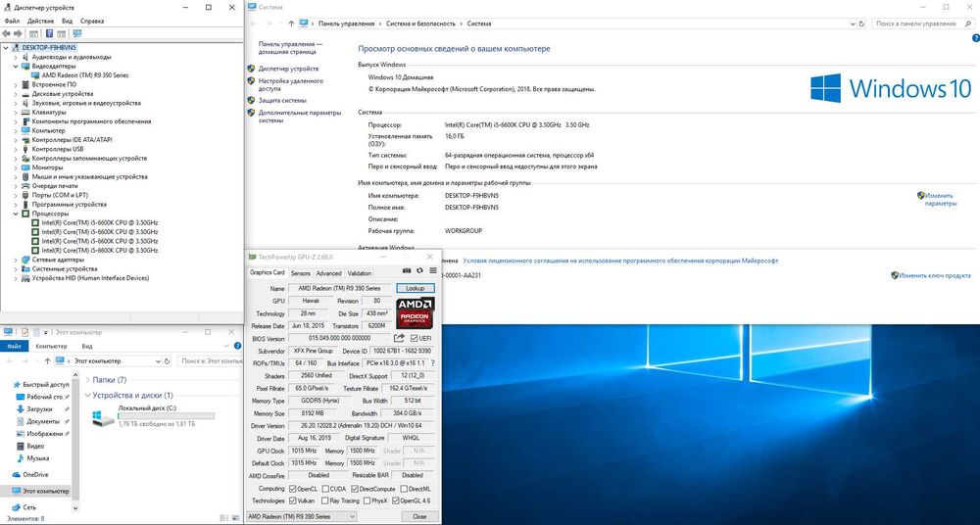The height and width of the screenshot is (525, 980).
Task: Open the Диспетчер устройств link
Action: pos(289,69)
